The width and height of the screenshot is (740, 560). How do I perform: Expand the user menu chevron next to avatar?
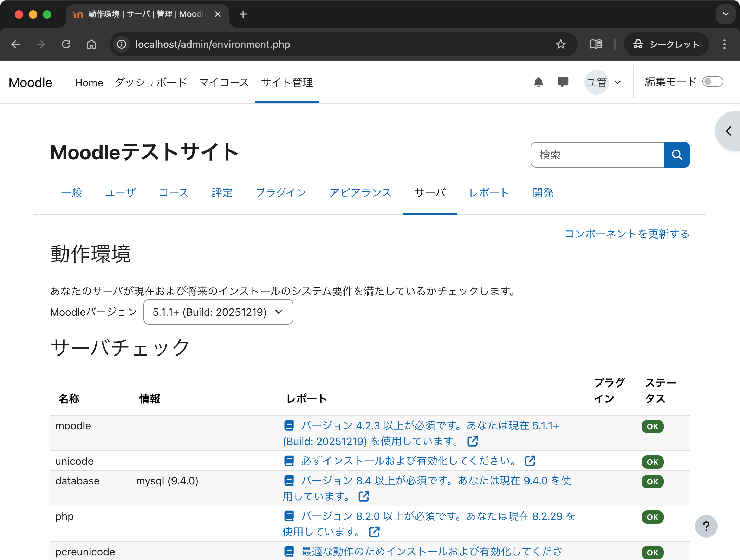click(618, 83)
